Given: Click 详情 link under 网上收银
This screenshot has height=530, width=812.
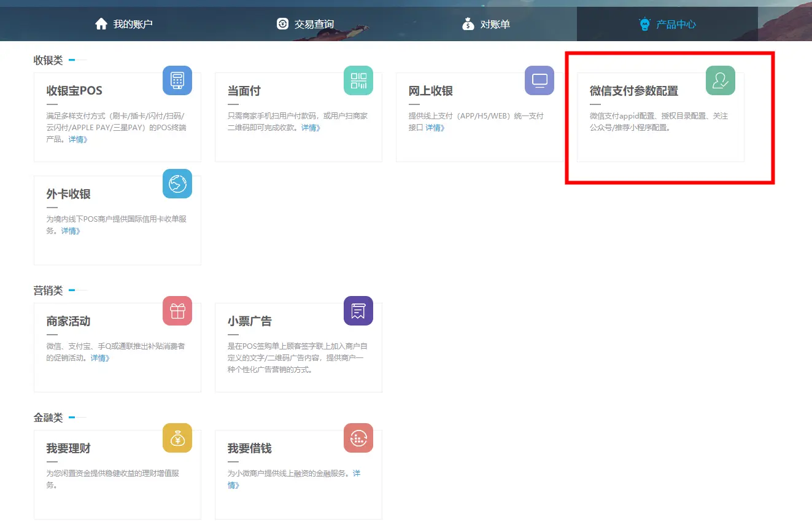Looking at the screenshot, I should (x=435, y=128).
